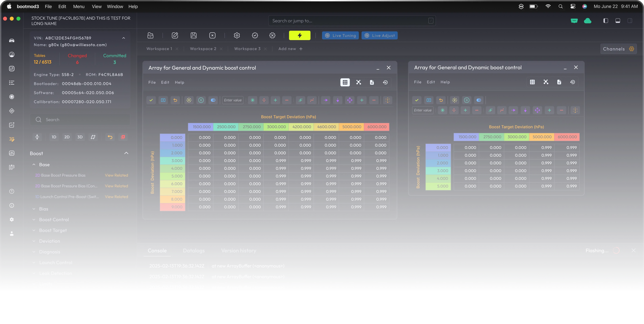Switch to the Workspace 2 tab
Image resolution: width=644 pixels, height=324 pixels.
[x=203, y=49]
